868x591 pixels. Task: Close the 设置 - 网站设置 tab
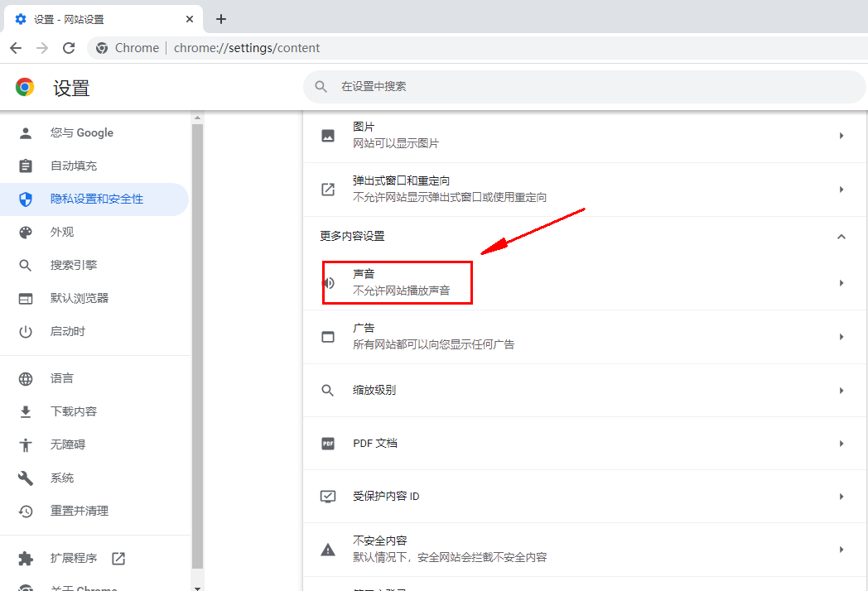190,19
